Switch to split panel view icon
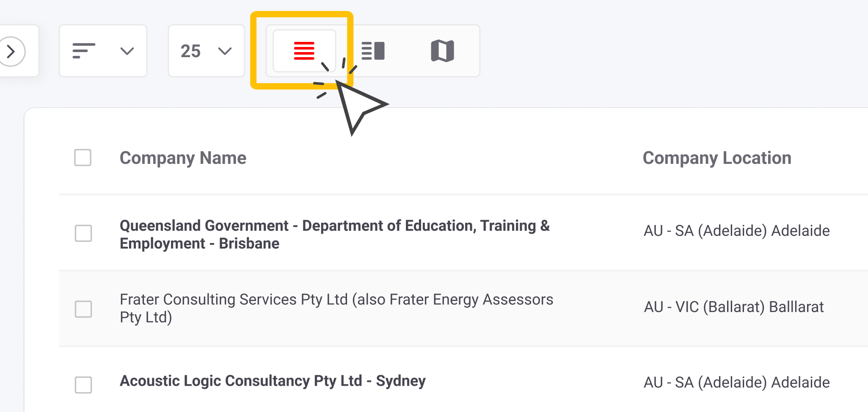This screenshot has height=412, width=868. click(x=373, y=51)
